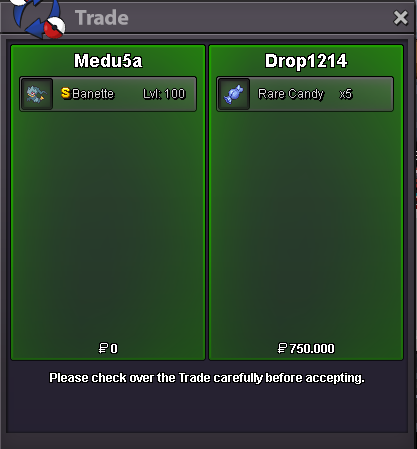The height and width of the screenshot is (449, 417).
Task: Close the Trade window with X
Action: 400,18
